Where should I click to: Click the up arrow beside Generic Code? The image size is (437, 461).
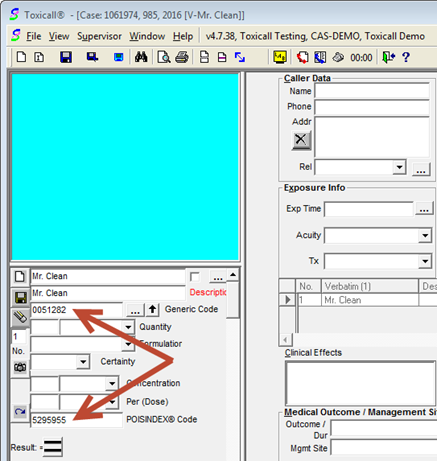153,310
